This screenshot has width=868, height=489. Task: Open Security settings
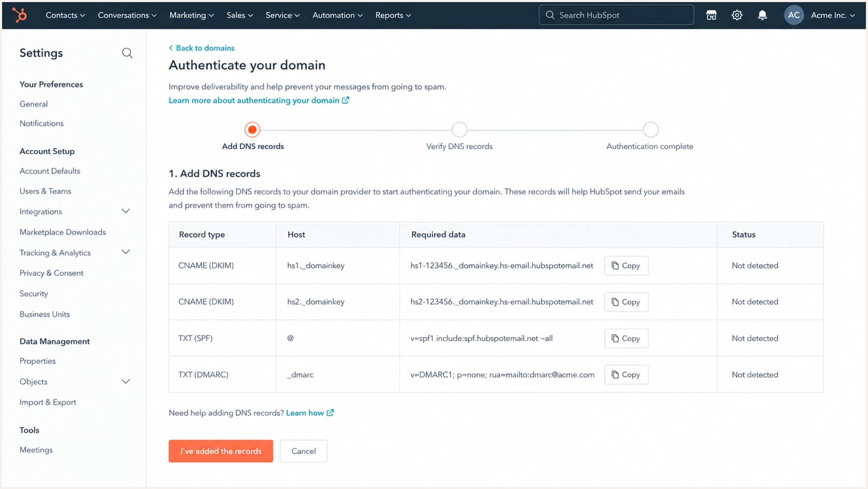click(34, 294)
